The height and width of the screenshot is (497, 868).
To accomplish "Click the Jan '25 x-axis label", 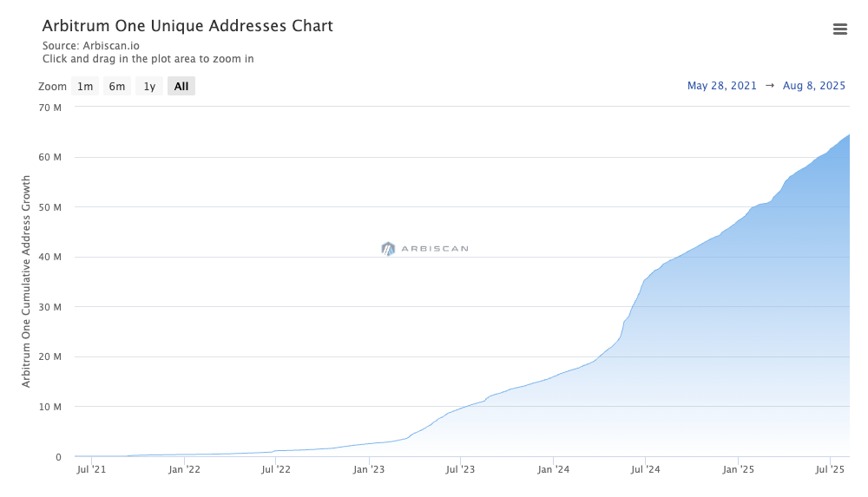I will (x=738, y=470).
